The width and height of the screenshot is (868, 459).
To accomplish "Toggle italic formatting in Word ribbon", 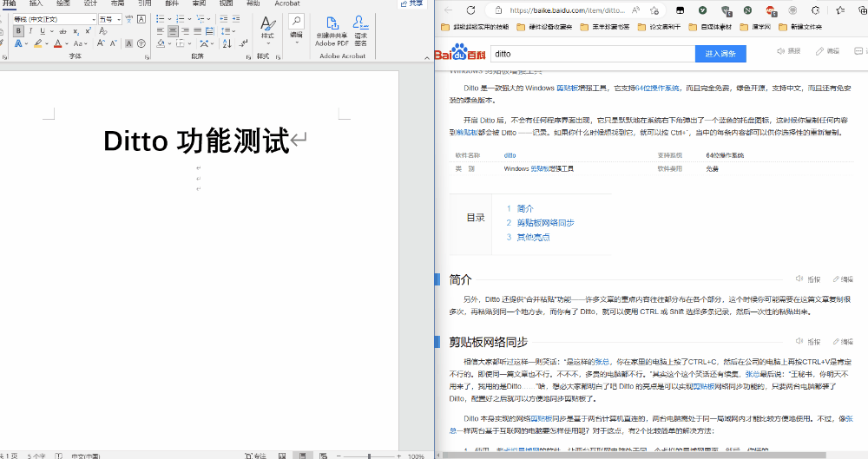I will click(30, 31).
